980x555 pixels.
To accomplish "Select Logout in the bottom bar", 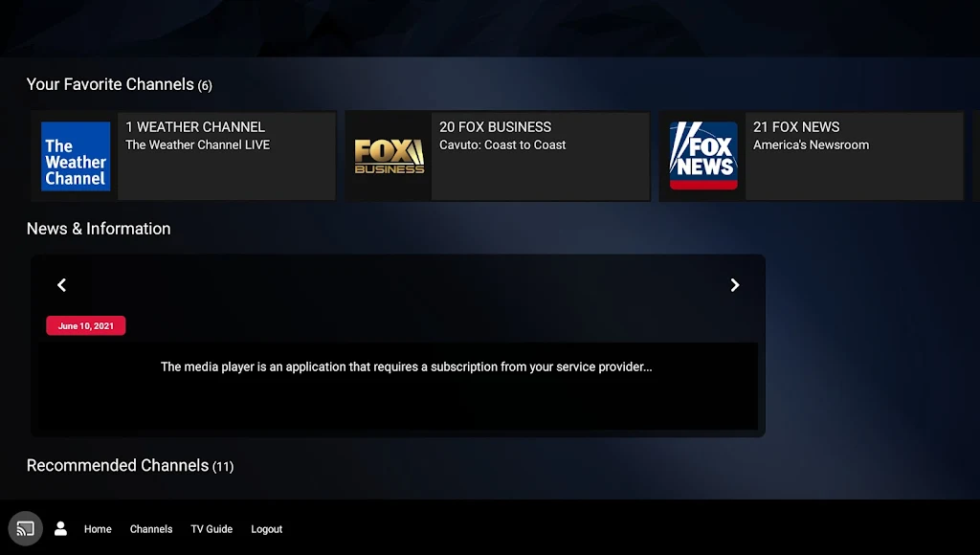I will pos(266,529).
